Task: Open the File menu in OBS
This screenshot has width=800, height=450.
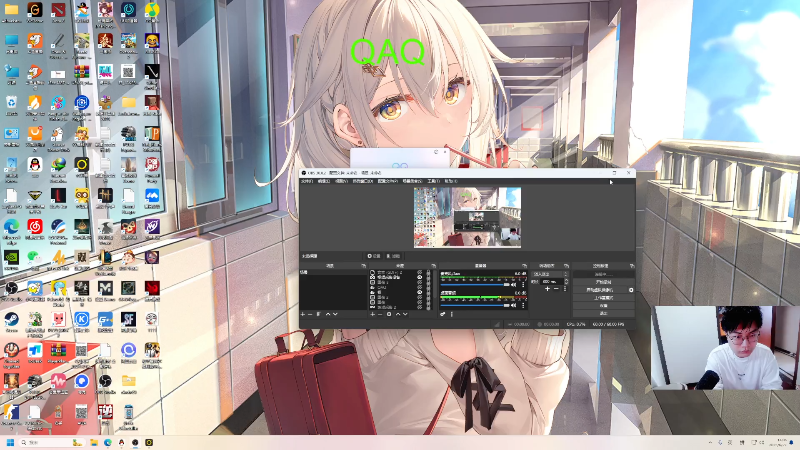Action: (x=307, y=181)
